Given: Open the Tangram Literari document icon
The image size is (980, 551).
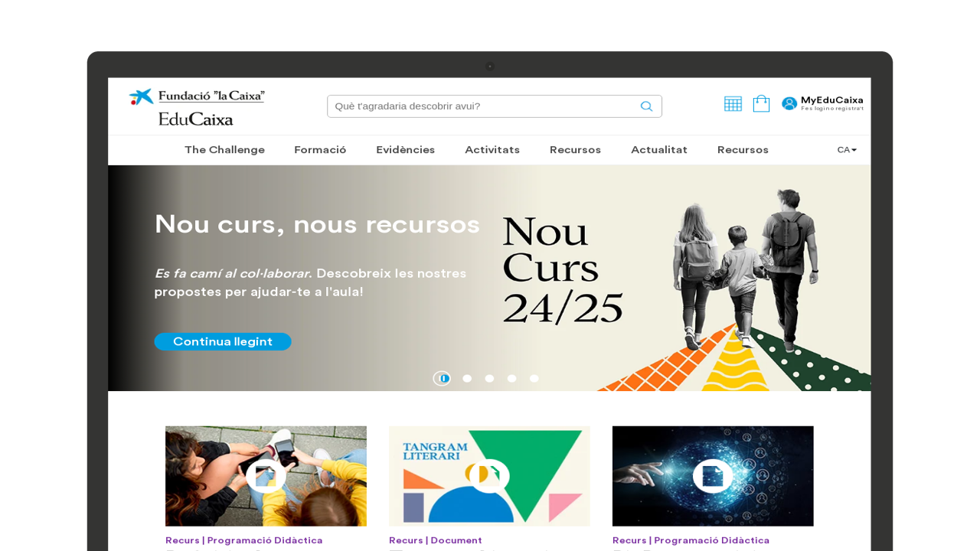Looking at the screenshot, I should (x=489, y=476).
